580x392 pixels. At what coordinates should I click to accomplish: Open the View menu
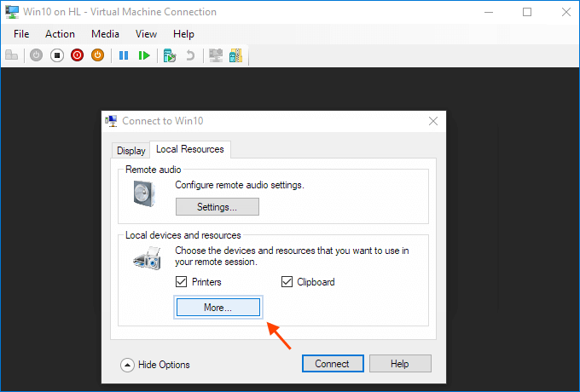point(146,34)
